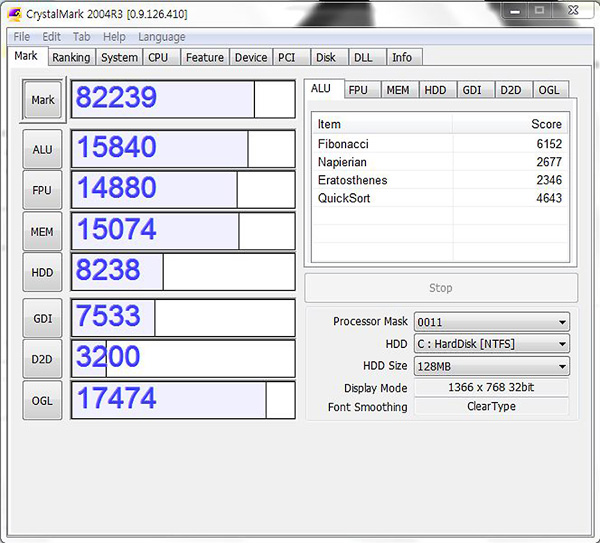Close the CrystalMark window
Viewport: 600px width, 543px height.
572,11
